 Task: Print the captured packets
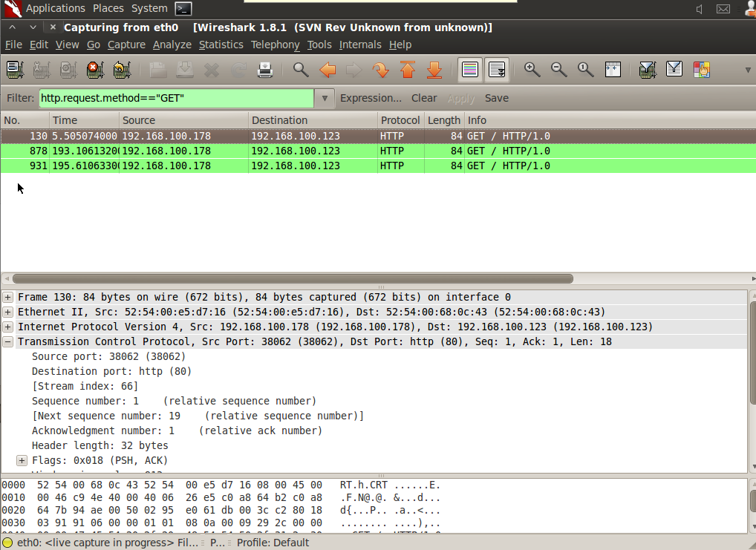264,70
